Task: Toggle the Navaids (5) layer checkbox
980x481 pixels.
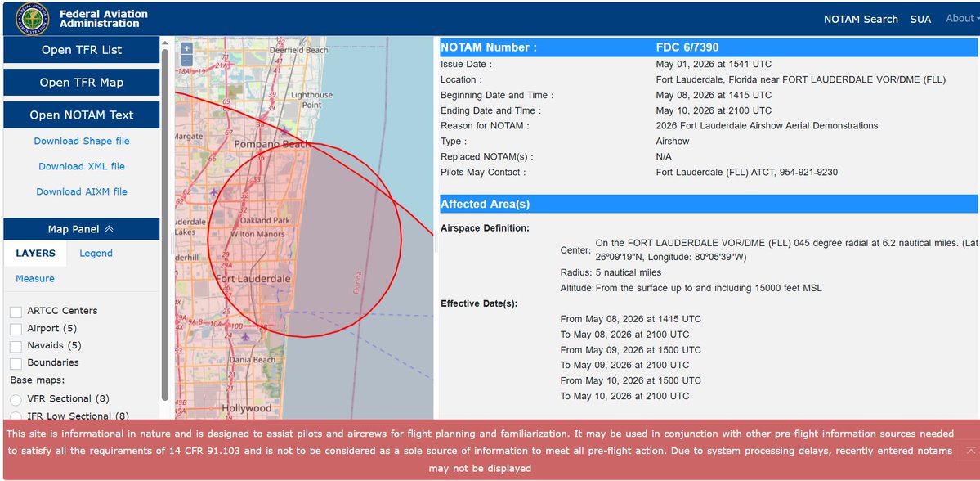Action: tap(16, 346)
